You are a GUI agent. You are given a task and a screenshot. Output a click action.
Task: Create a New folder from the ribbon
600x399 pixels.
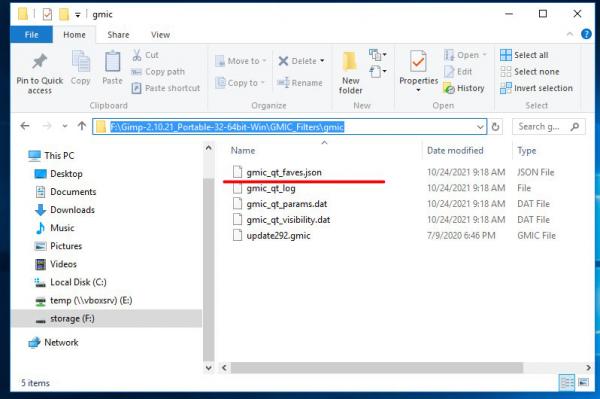[x=350, y=73]
